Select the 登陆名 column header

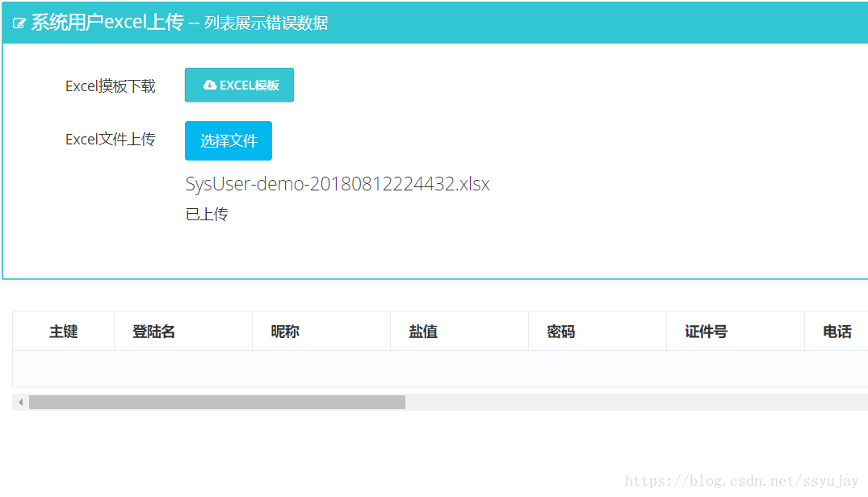[183, 331]
